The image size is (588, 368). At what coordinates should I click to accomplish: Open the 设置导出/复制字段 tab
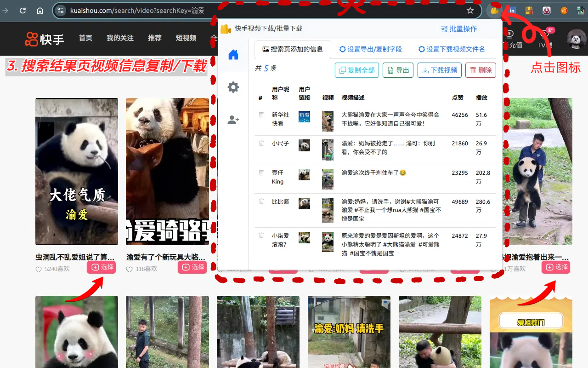(x=371, y=49)
